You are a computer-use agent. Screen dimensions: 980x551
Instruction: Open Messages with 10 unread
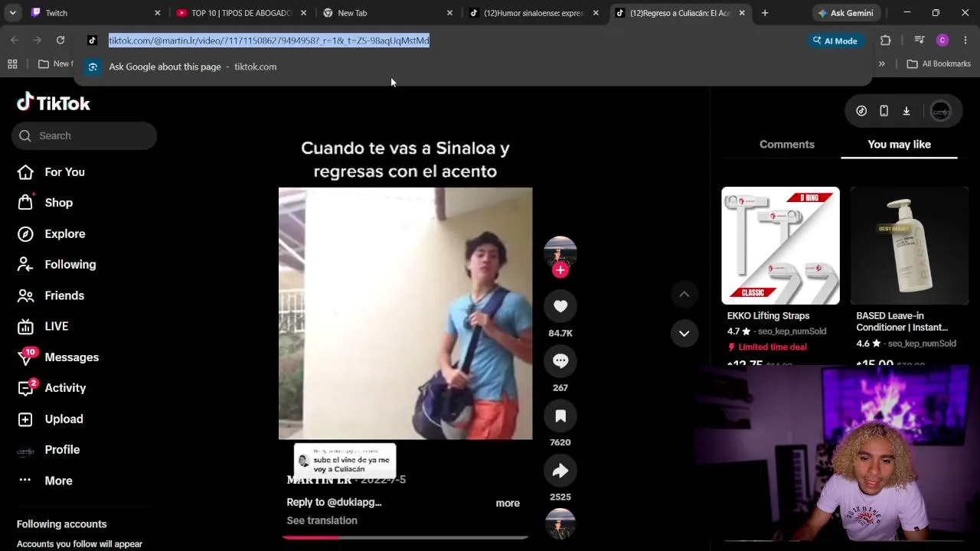pos(58,357)
